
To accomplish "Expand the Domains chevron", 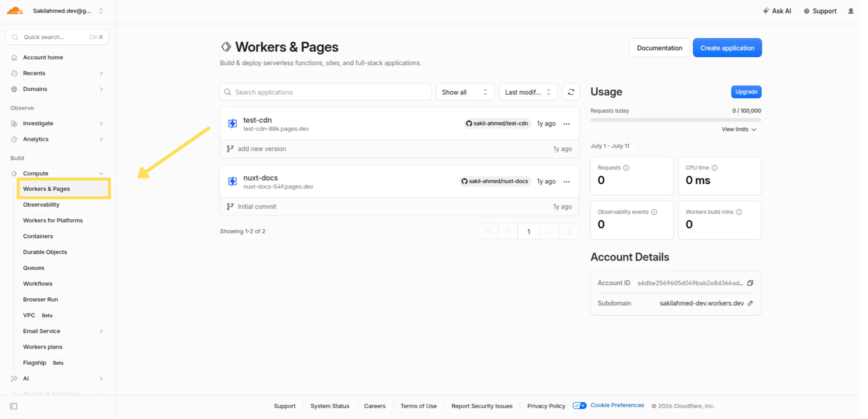I will [101, 89].
